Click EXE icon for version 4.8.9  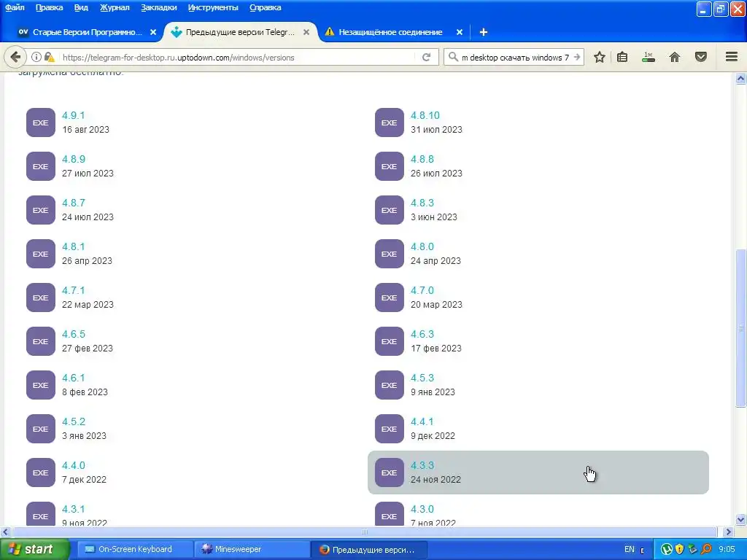pyautogui.click(x=41, y=166)
